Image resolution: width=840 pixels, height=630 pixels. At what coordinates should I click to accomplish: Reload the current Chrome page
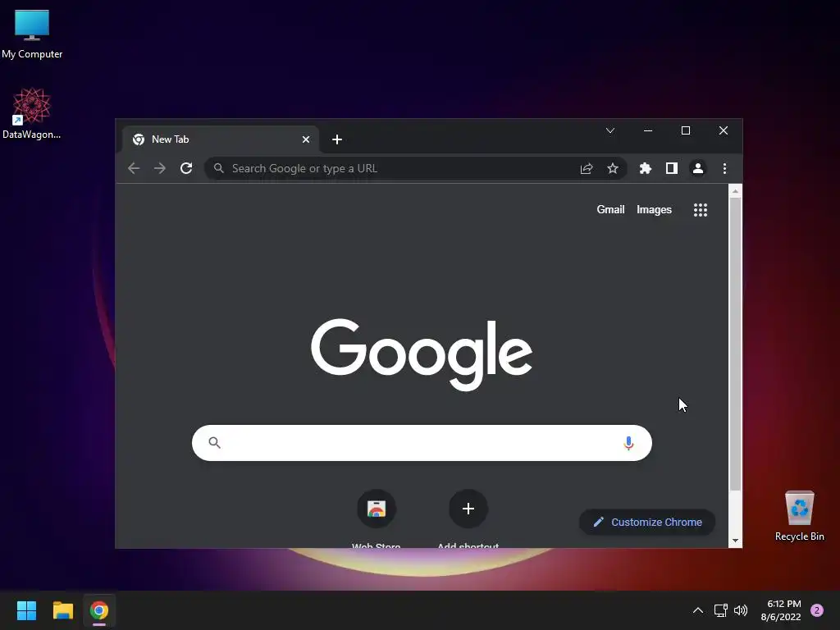186,168
